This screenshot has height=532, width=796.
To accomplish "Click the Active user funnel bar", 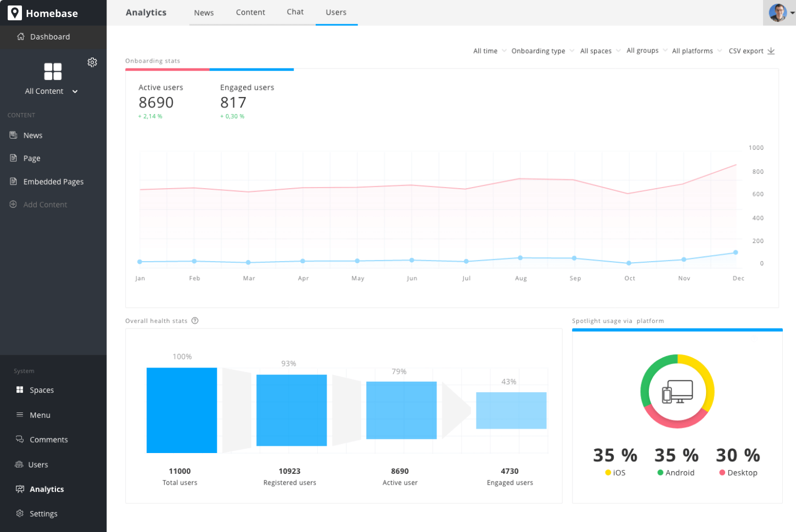I will tap(401, 410).
